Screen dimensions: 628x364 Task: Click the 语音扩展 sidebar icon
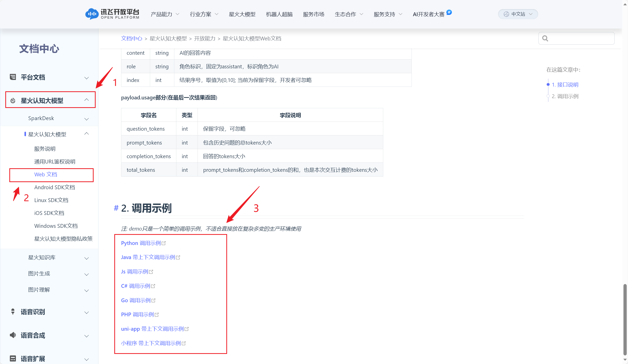point(13,358)
